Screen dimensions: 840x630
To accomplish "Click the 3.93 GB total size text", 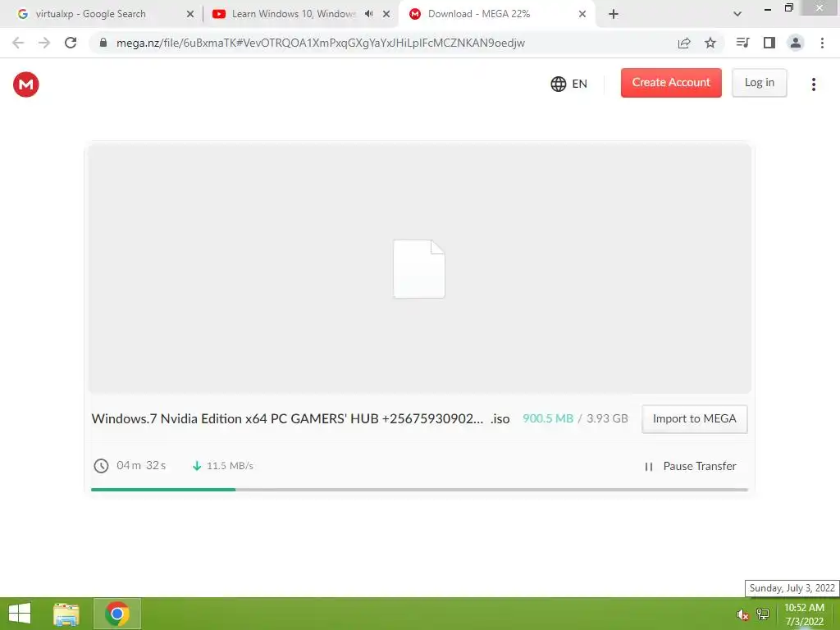I will 607,418.
